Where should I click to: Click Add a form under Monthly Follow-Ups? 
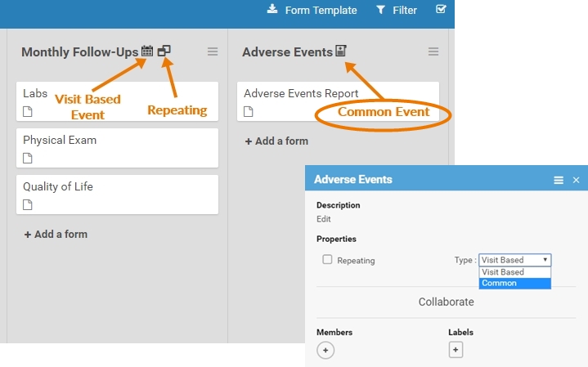(x=56, y=235)
